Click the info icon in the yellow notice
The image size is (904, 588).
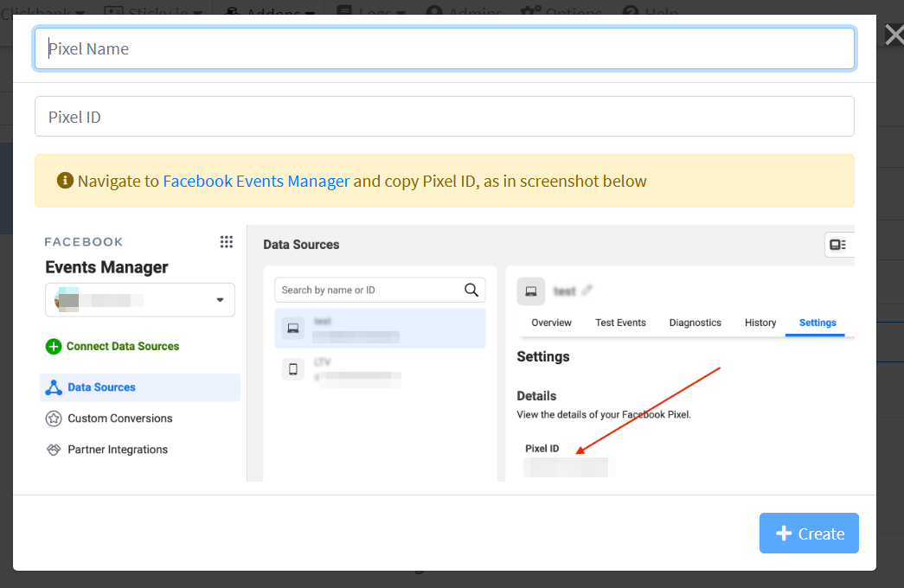(x=65, y=181)
